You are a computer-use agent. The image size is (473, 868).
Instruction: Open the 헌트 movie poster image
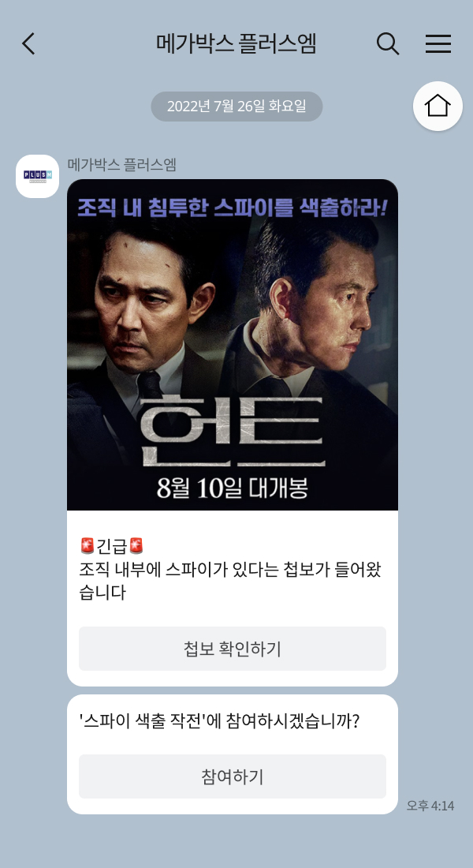click(x=233, y=344)
